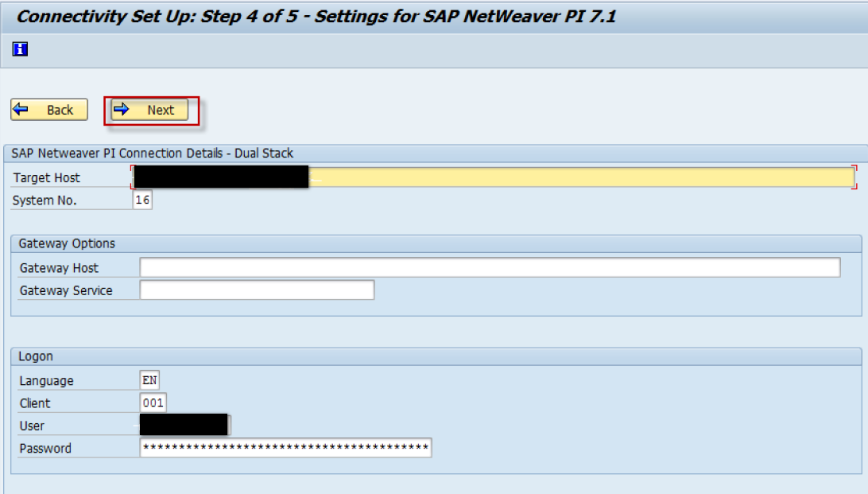Click the Language label
The height and width of the screenshot is (494, 868).
[46, 381]
